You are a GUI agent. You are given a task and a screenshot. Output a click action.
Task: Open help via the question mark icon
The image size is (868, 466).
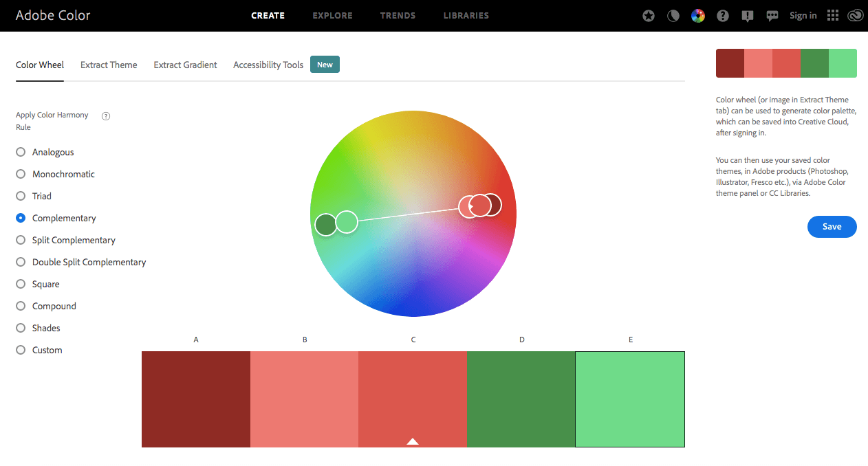coord(723,16)
